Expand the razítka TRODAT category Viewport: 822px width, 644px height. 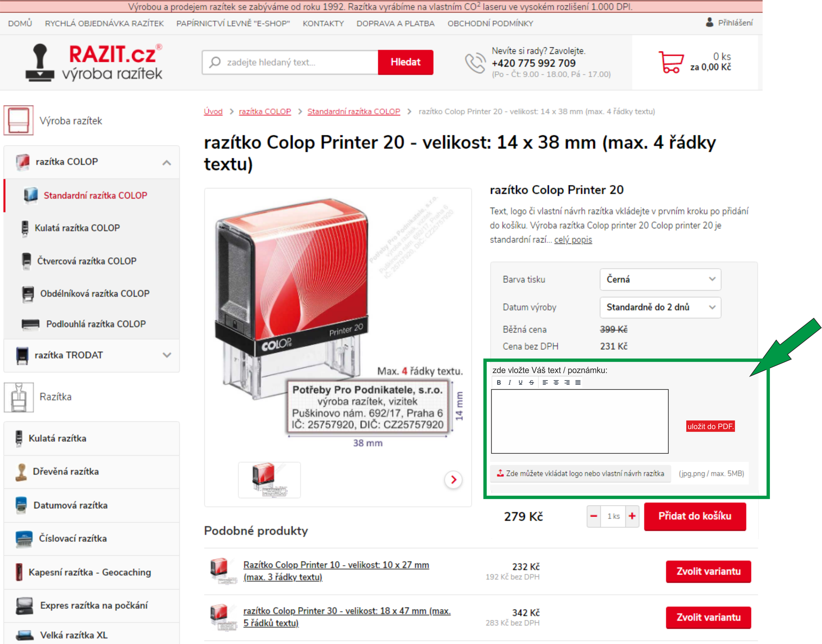tap(167, 355)
